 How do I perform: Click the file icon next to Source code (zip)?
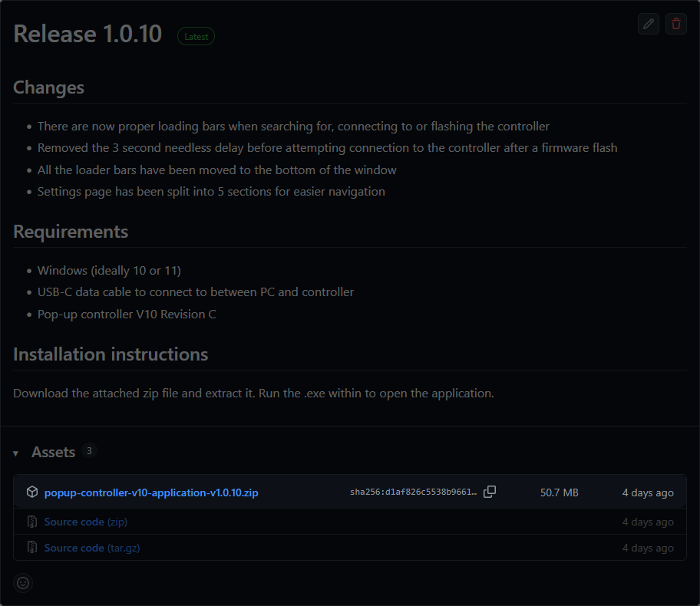31,521
